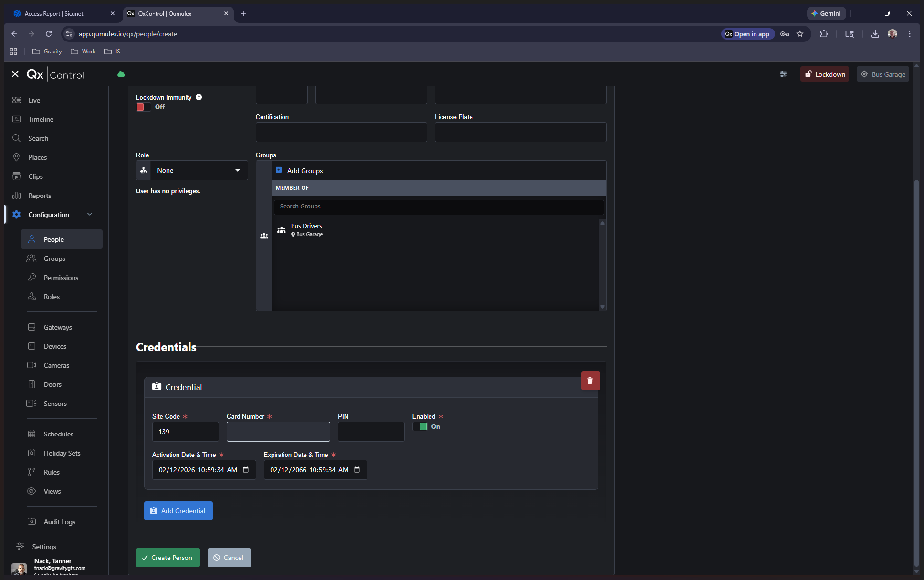Open Activation Date calendar picker icon
Image resolution: width=924 pixels, height=580 pixels.
tap(246, 470)
